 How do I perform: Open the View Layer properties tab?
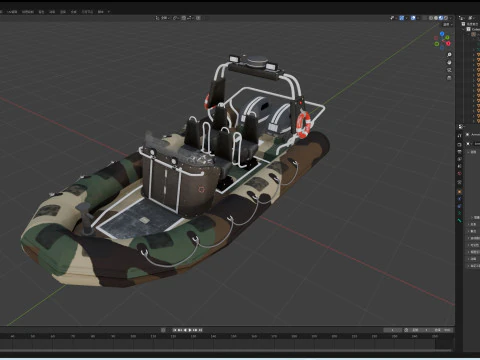pos(460,159)
